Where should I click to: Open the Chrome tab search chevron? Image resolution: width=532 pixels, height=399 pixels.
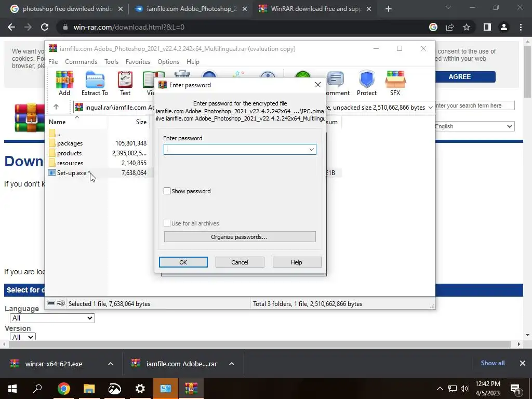click(x=448, y=7)
